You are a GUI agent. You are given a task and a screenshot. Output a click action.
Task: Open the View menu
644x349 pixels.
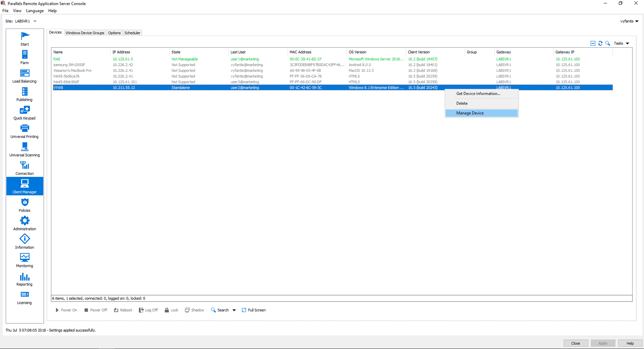click(x=17, y=11)
